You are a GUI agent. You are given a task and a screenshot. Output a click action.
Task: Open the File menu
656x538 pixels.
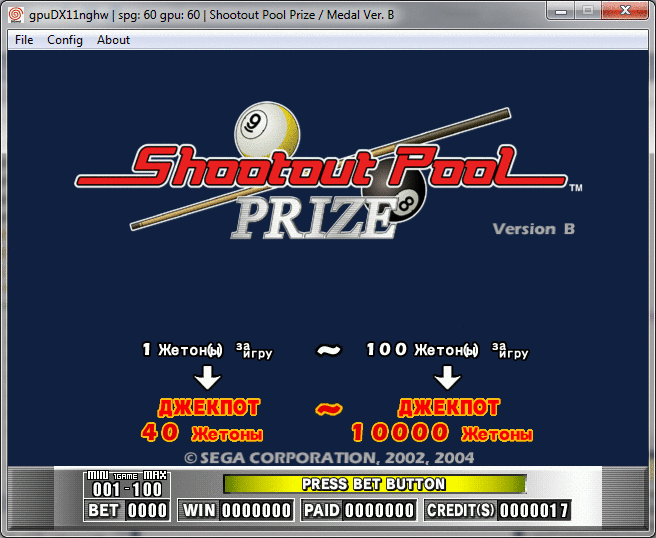tap(24, 40)
